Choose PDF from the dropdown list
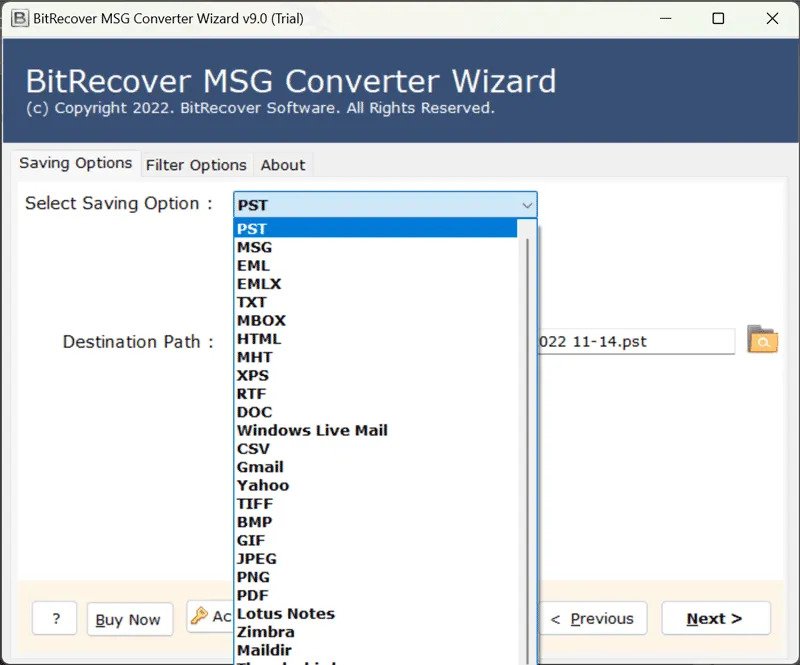 tap(376, 596)
